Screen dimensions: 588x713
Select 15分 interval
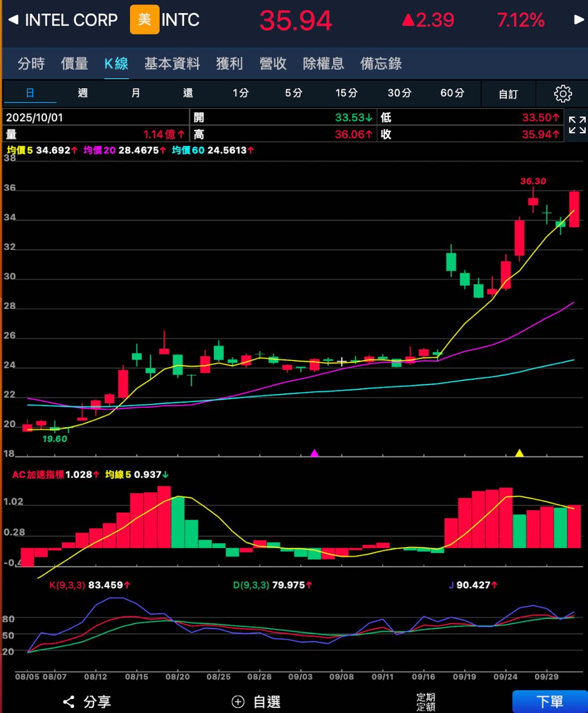346,93
